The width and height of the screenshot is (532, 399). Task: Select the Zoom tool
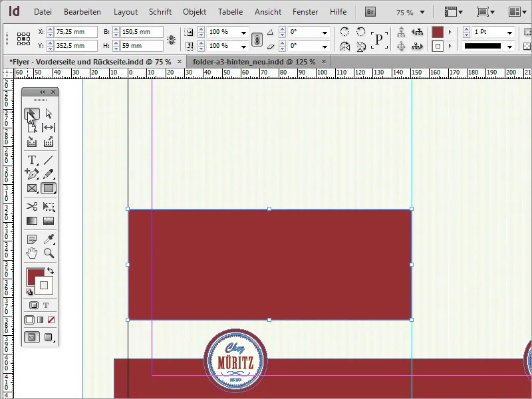click(x=49, y=253)
